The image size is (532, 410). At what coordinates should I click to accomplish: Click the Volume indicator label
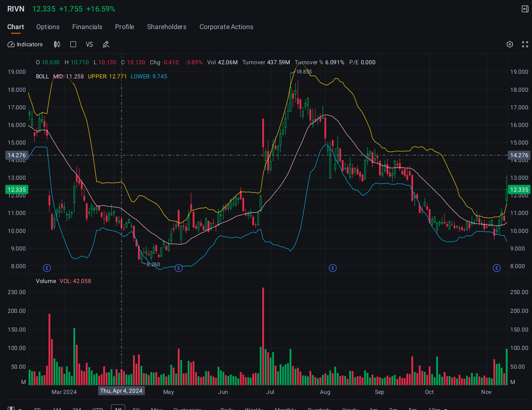(x=46, y=281)
